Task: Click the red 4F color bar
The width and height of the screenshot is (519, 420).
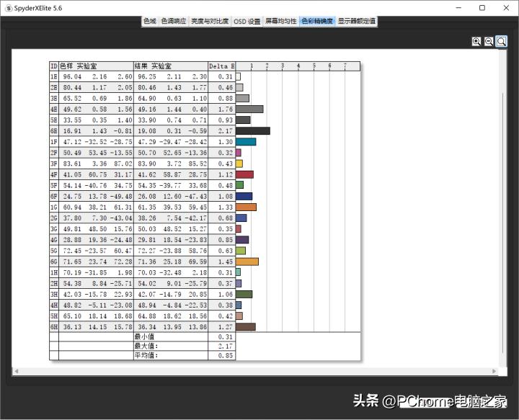Action: tap(244, 174)
